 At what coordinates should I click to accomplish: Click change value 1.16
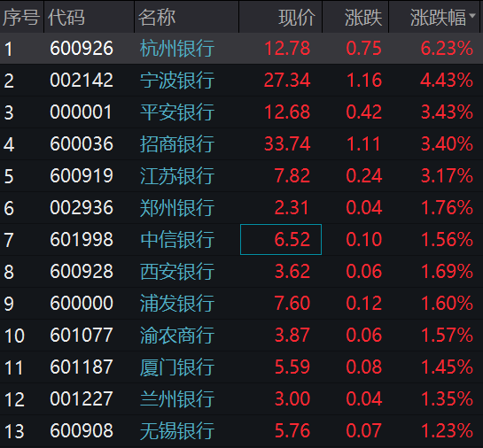pos(363,81)
